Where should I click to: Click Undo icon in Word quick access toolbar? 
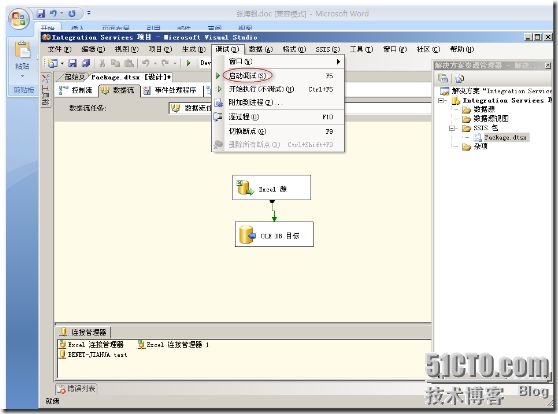click(x=53, y=14)
